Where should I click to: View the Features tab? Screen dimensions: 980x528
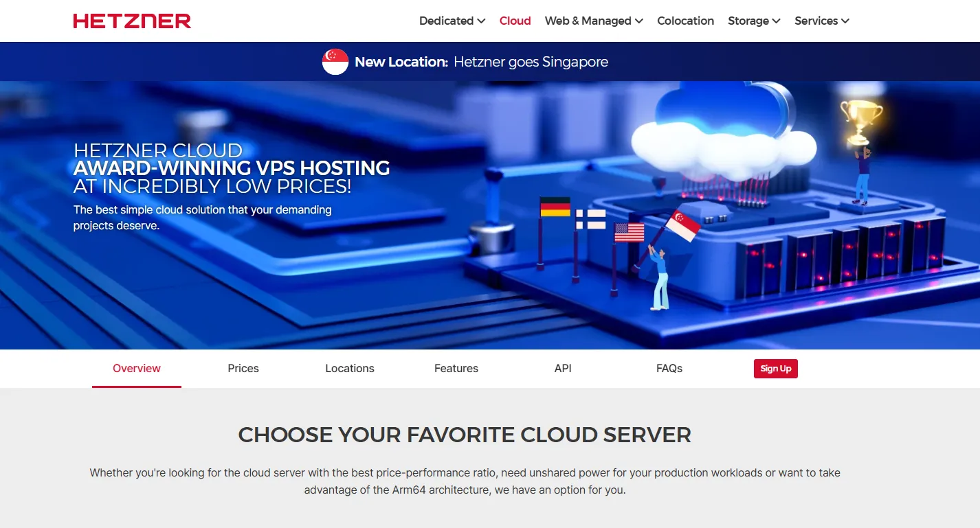(x=456, y=369)
